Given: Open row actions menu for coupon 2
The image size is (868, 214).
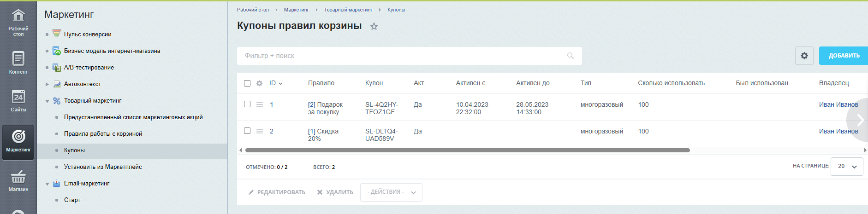Looking at the screenshot, I should pyautogui.click(x=260, y=131).
